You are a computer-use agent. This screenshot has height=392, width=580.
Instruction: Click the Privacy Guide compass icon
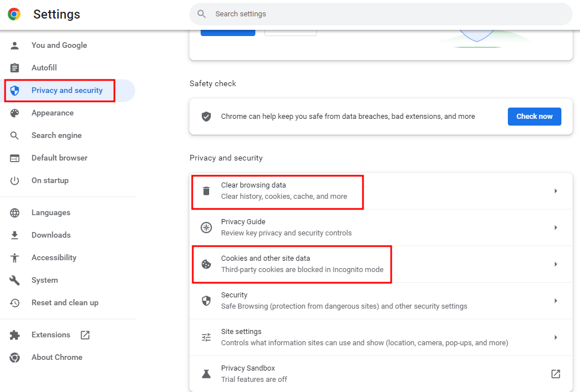(x=206, y=228)
